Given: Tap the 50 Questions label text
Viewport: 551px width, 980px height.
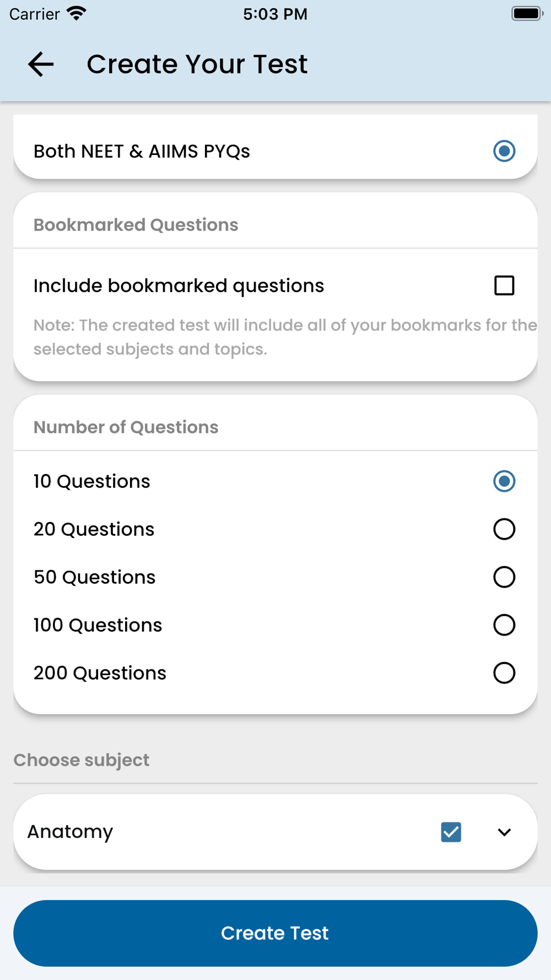Looking at the screenshot, I should (94, 577).
